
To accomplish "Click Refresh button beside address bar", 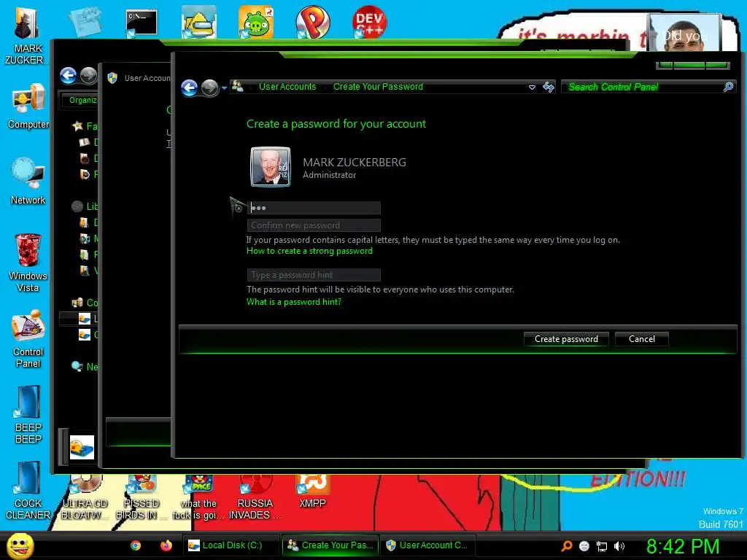I will pos(549,87).
